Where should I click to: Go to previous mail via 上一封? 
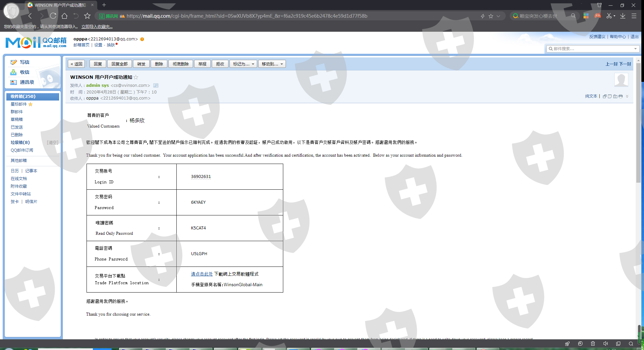(611, 64)
